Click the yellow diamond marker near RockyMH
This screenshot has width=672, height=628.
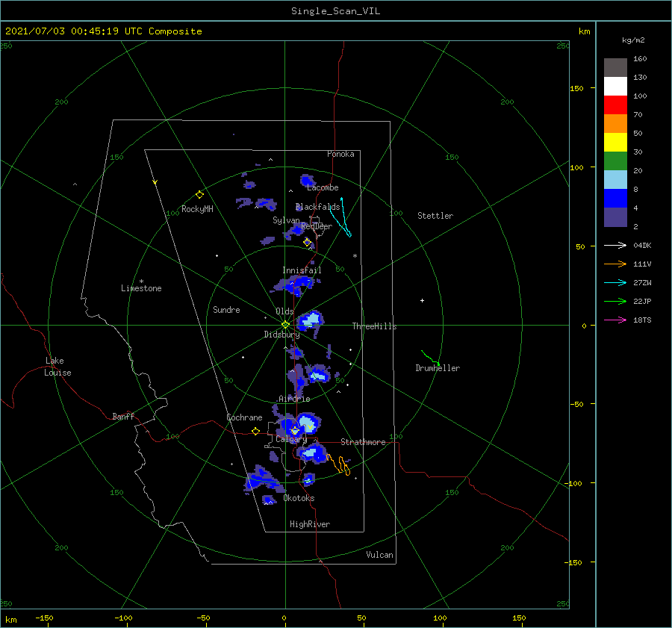tap(199, 195)
